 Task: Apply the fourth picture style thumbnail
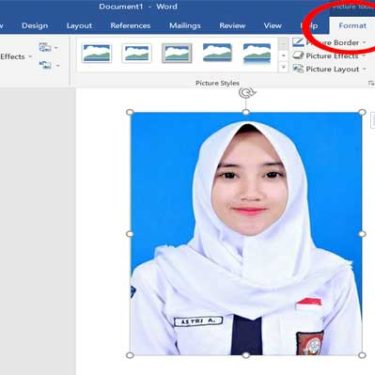(217, 53)
